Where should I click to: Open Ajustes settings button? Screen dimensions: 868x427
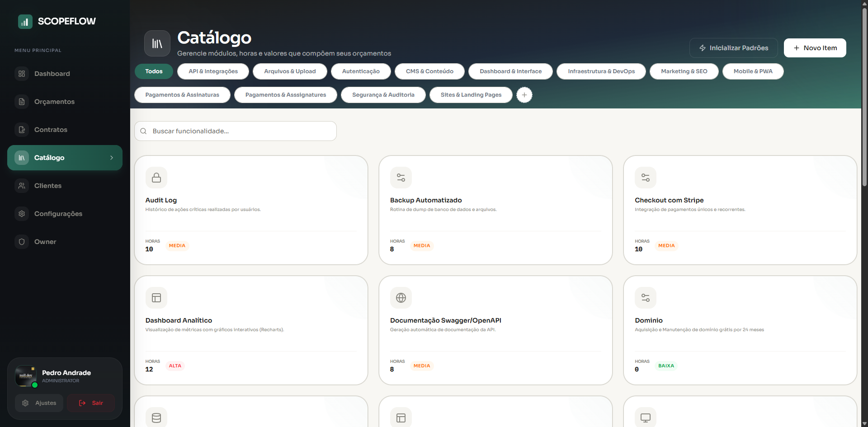pos(39,403)
